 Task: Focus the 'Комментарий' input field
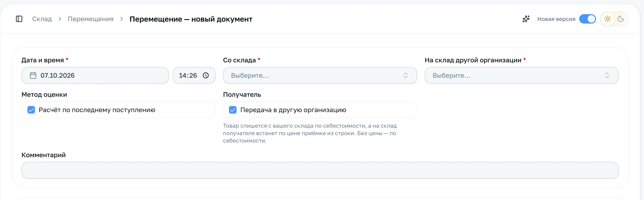tap(320, 170)
